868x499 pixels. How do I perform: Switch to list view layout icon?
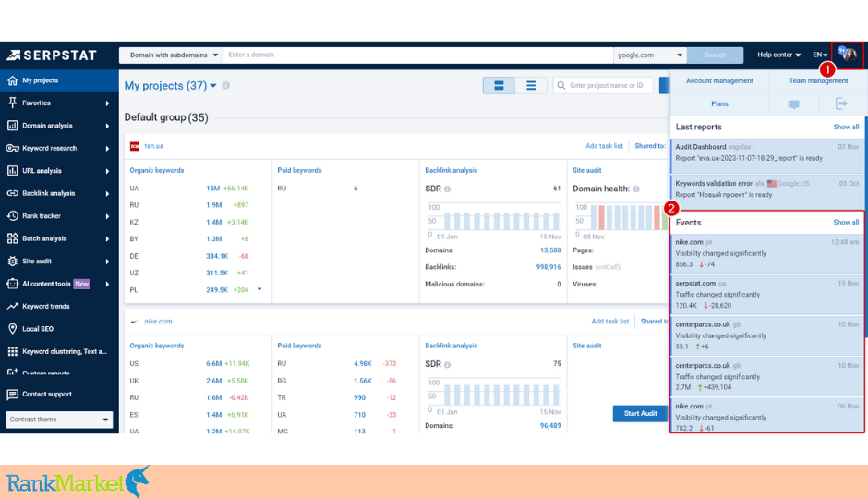point(531,85)
